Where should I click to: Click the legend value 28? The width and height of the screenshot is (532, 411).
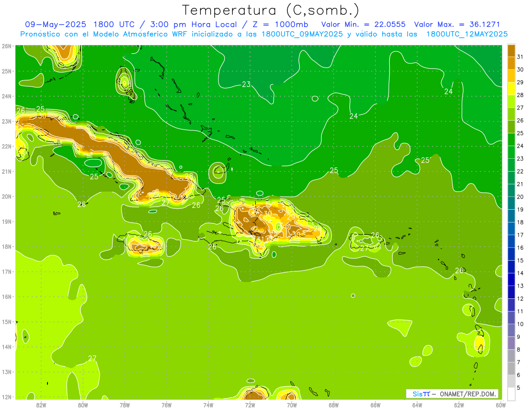tap(520, 95)
